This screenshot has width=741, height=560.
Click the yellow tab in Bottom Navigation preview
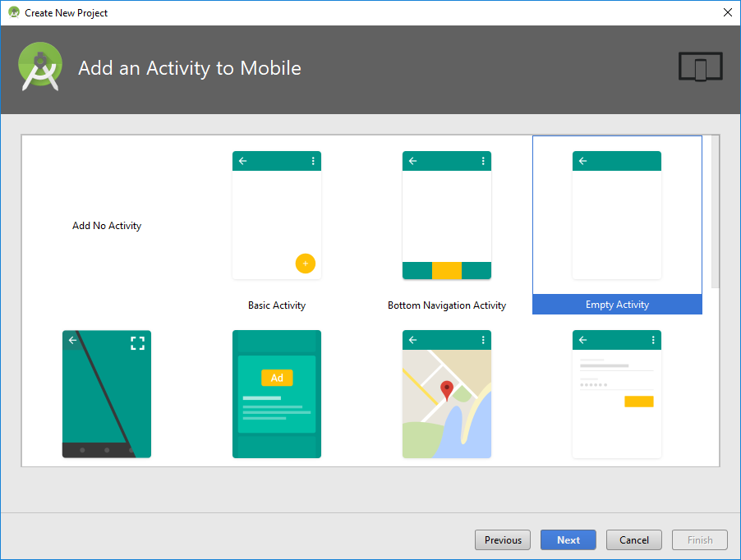coord(447,270)
